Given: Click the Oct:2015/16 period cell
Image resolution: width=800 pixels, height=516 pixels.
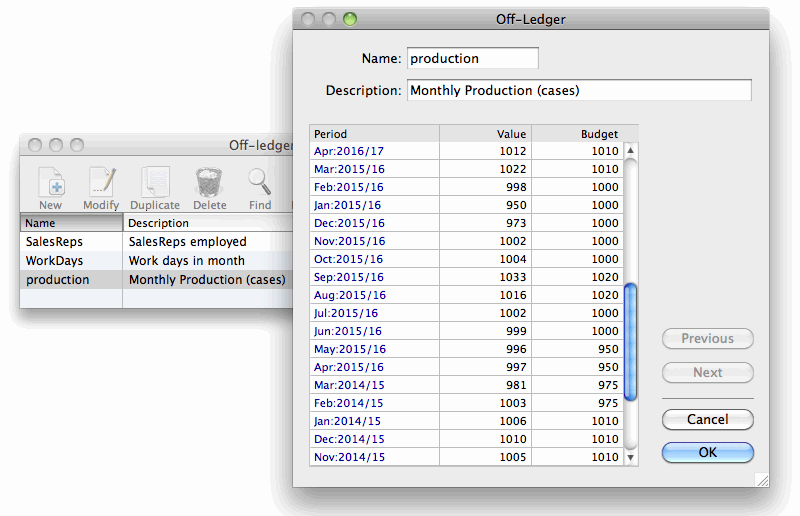Looking at the screenshot, I should tap(374, 259).
